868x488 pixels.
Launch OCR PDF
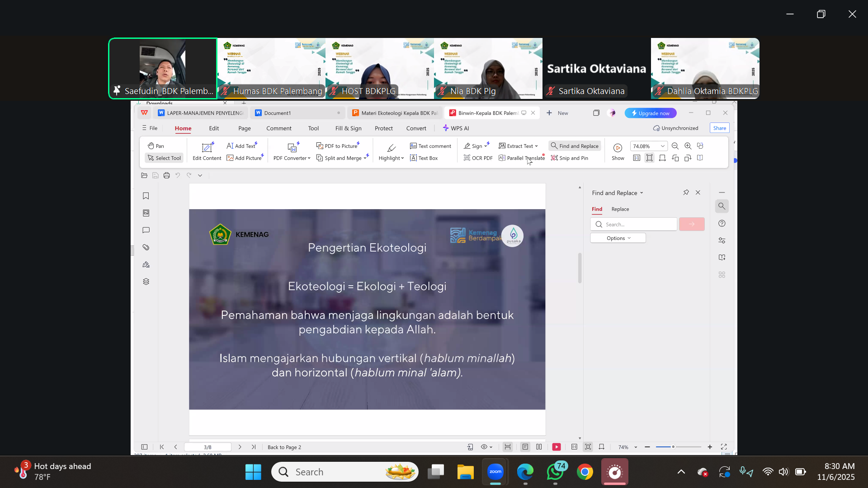(478, 158)
